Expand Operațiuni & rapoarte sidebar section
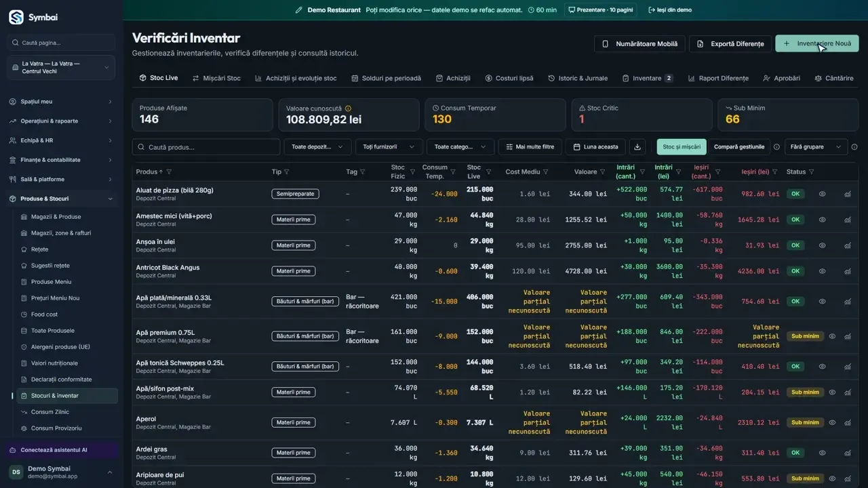This screenshot has height=488, width=868. pos(61,121)
